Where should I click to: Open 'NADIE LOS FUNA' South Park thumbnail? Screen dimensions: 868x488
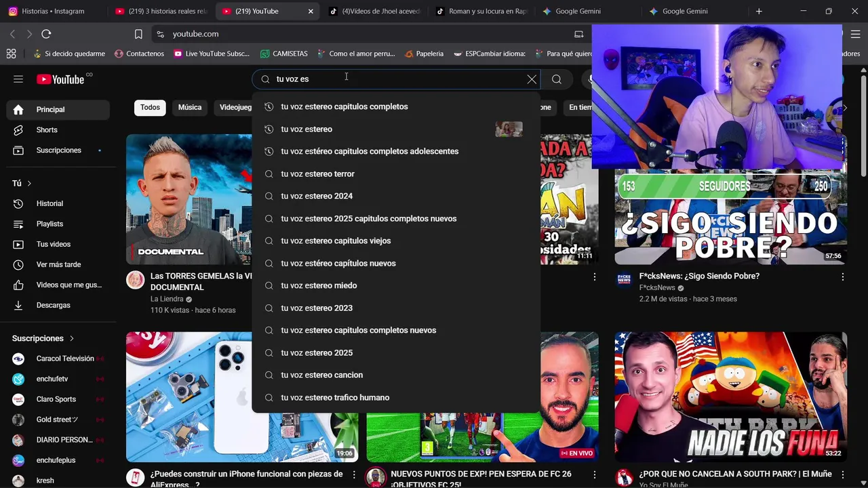(x=730, y=397)
